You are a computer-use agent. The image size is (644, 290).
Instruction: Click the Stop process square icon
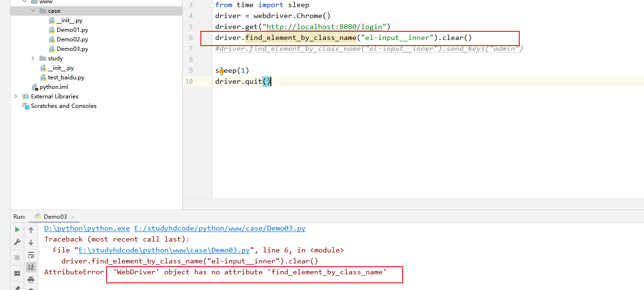point(17,257)
